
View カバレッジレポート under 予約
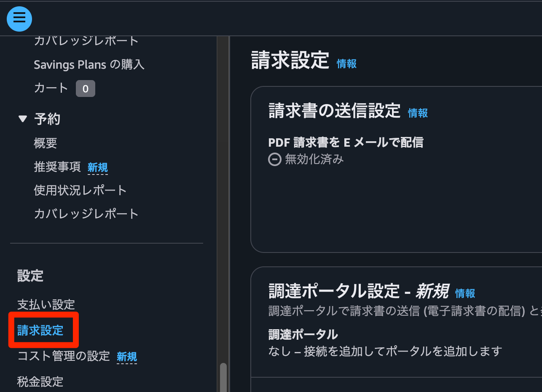point(86,213)
